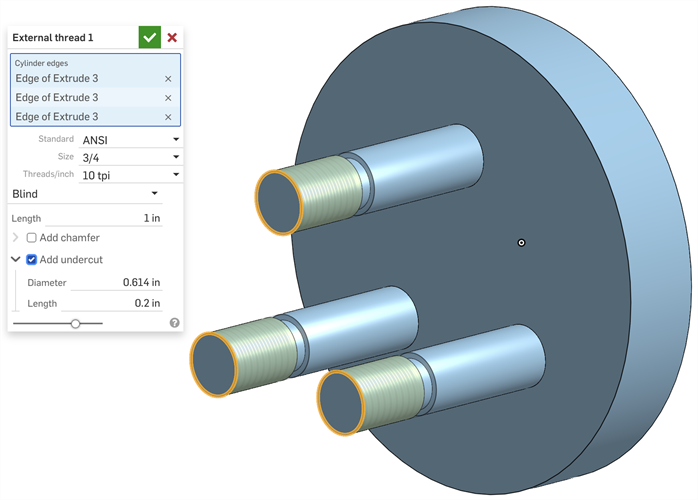
Task: Confirm External thread 1 with green checkmark
Action: click(150, 37)
